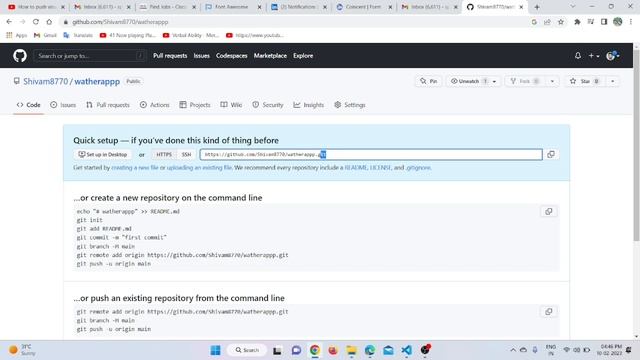Open the browser home page
640x360 pixels.
pos(49,22)
